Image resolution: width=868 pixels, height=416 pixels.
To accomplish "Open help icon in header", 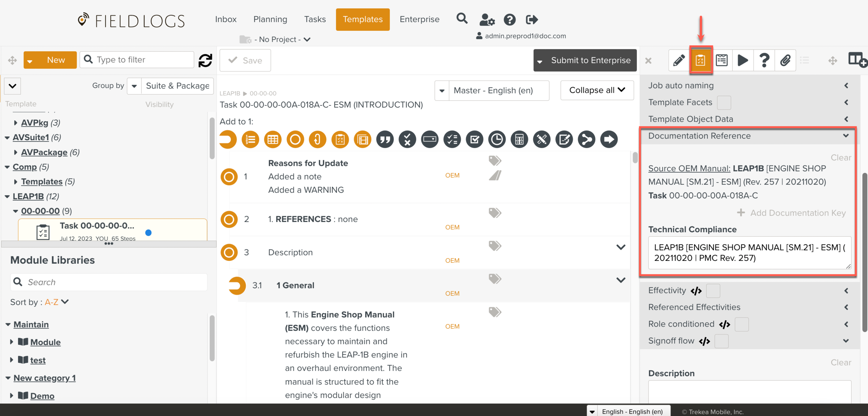I will click(510, 20).
